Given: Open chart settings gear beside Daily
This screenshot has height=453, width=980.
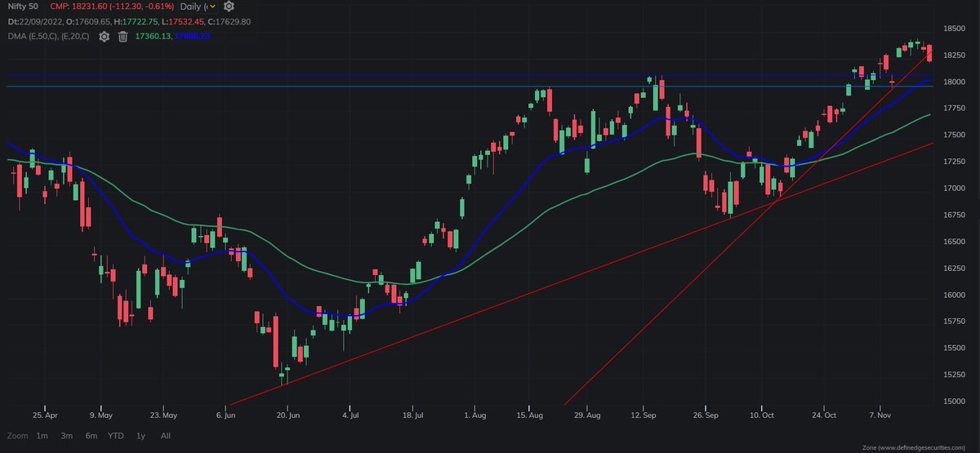Looking at the screenshot, I should (x=229, y=7).
